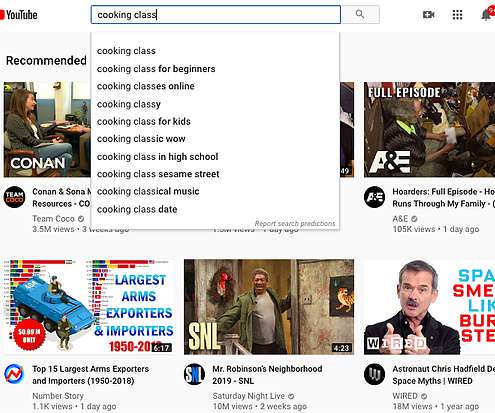Choose suggestion 'cooking classic wow'

[215, 139]
